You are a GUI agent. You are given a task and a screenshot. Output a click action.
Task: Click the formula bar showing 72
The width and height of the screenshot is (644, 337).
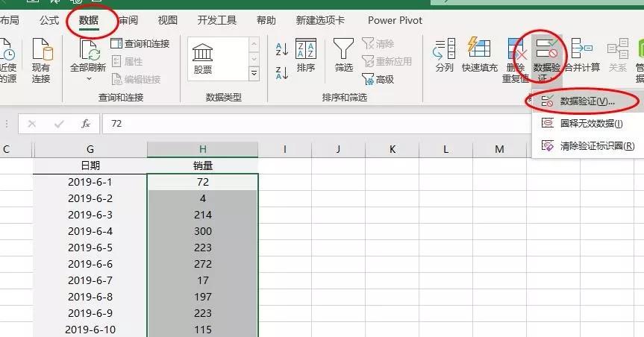point(316,124)
